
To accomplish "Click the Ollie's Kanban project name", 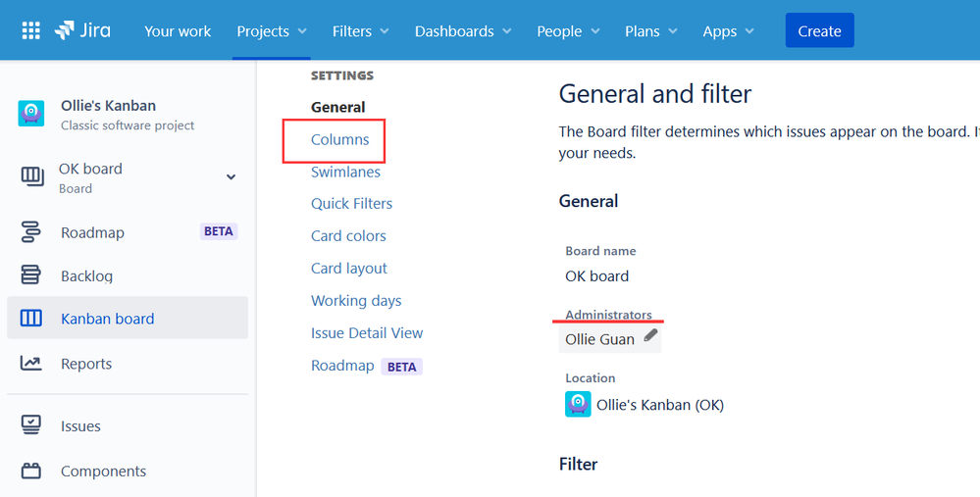I will click(108, 106).
